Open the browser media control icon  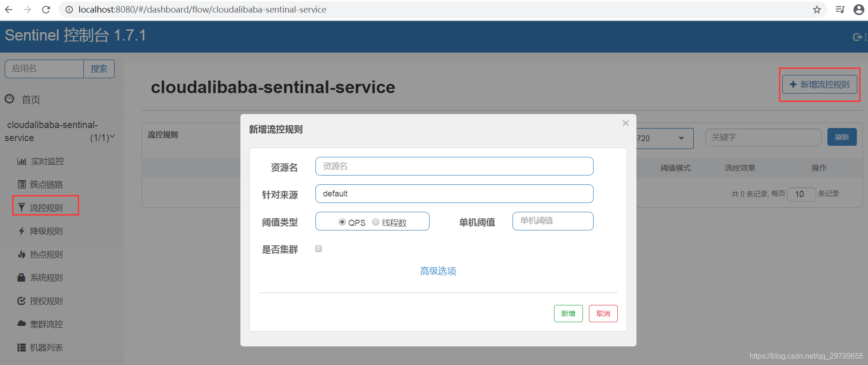tap(840, 9)
